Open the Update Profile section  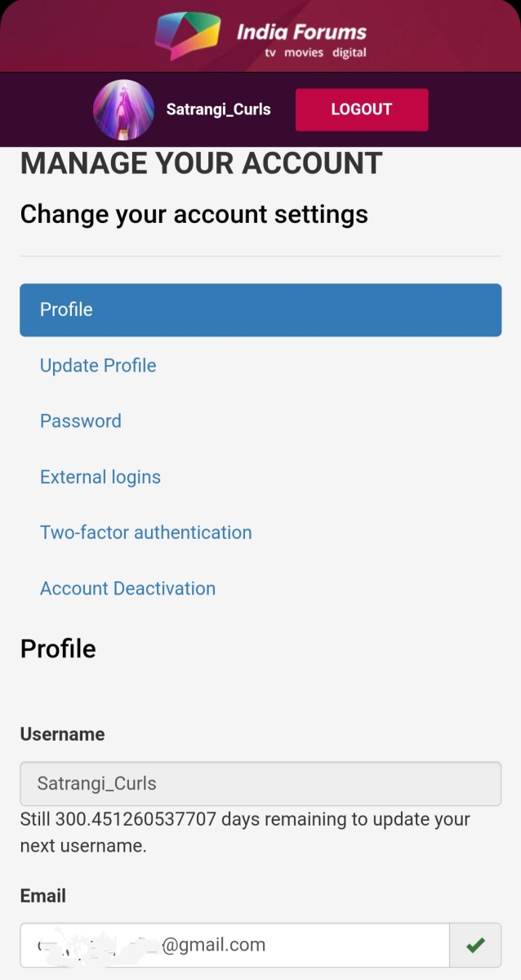[x=98, y=365]
